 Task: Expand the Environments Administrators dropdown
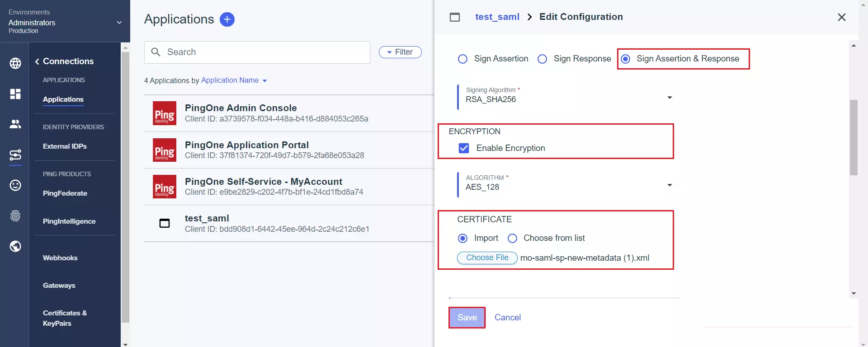65,22
